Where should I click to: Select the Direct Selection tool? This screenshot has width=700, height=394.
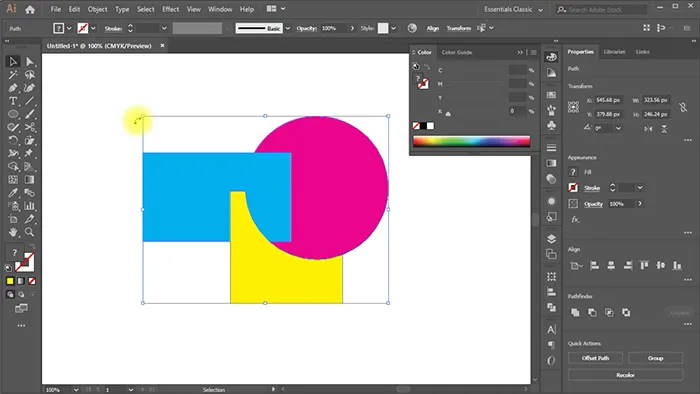[29, 62]
